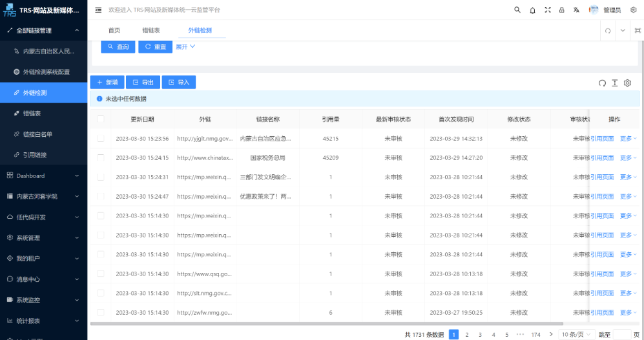This screenshot has width=644, height=340.
Task: Click the 跳至 page number input field
Action: click(621, 335)
